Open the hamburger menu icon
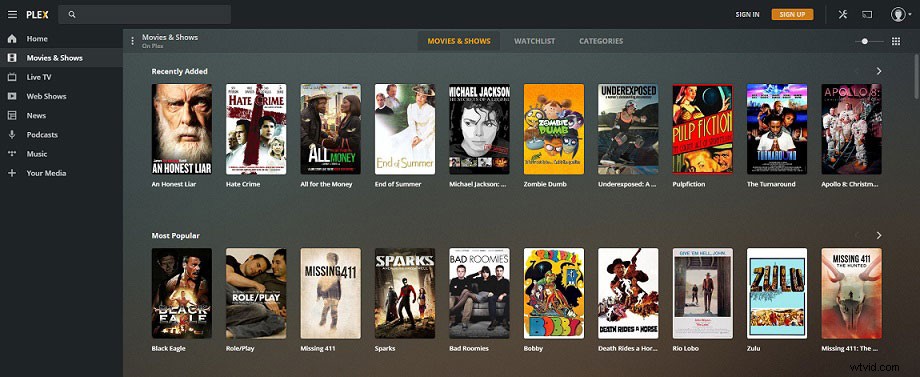This screenshot has height=377, width=920. click(12, 15)
